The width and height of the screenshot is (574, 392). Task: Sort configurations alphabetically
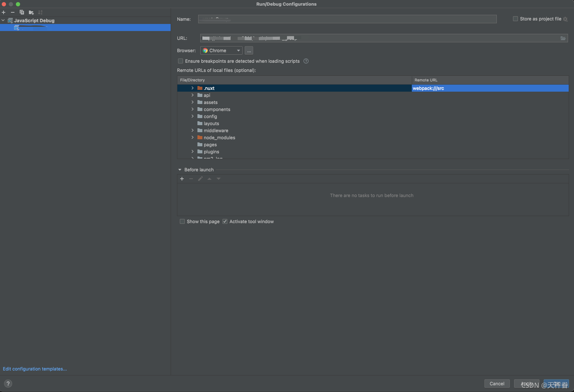(x=40, y=12)
